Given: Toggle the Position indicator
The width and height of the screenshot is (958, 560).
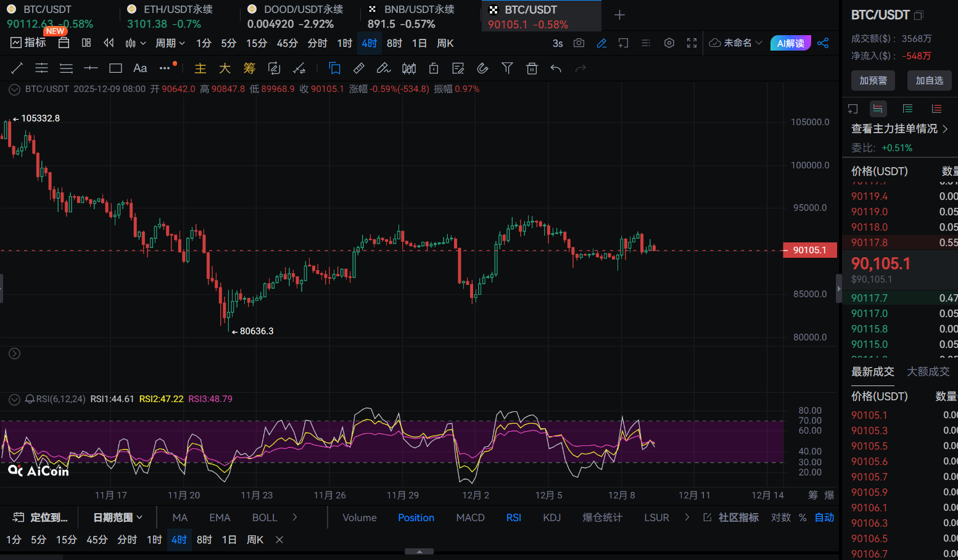Looking at the screenshot, I should click(x=416, y=517).
